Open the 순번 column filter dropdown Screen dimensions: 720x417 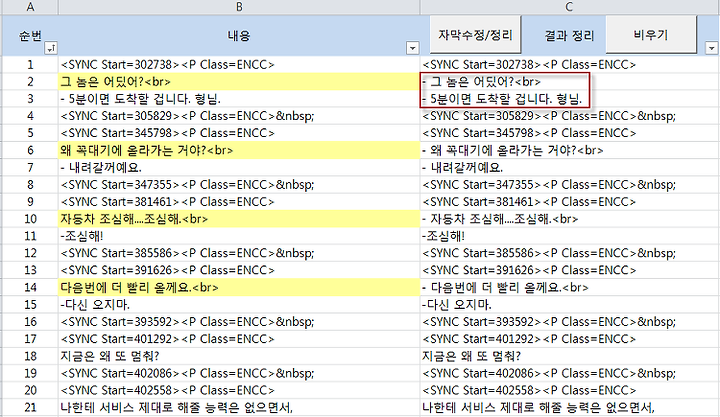51,48
